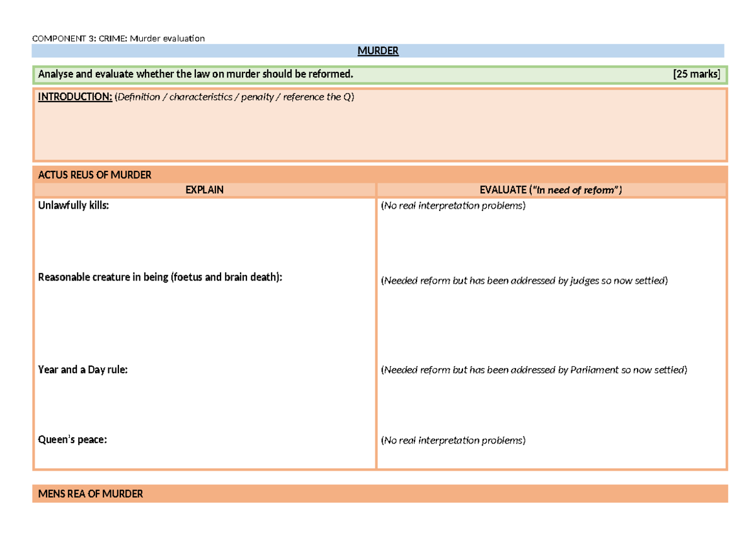
Task: Click the EVALUATE column header
Action: pyautogui.click(x=551, y=190)
